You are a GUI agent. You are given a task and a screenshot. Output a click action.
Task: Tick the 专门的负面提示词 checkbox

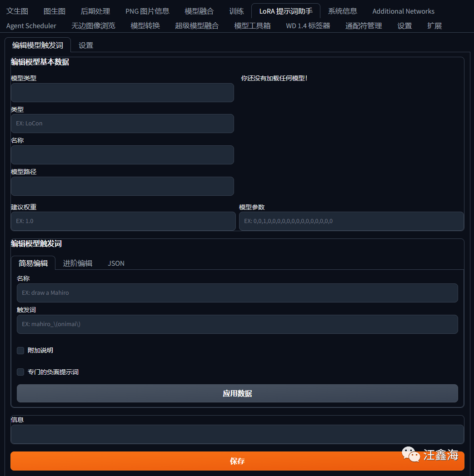[x=20, y=372]
